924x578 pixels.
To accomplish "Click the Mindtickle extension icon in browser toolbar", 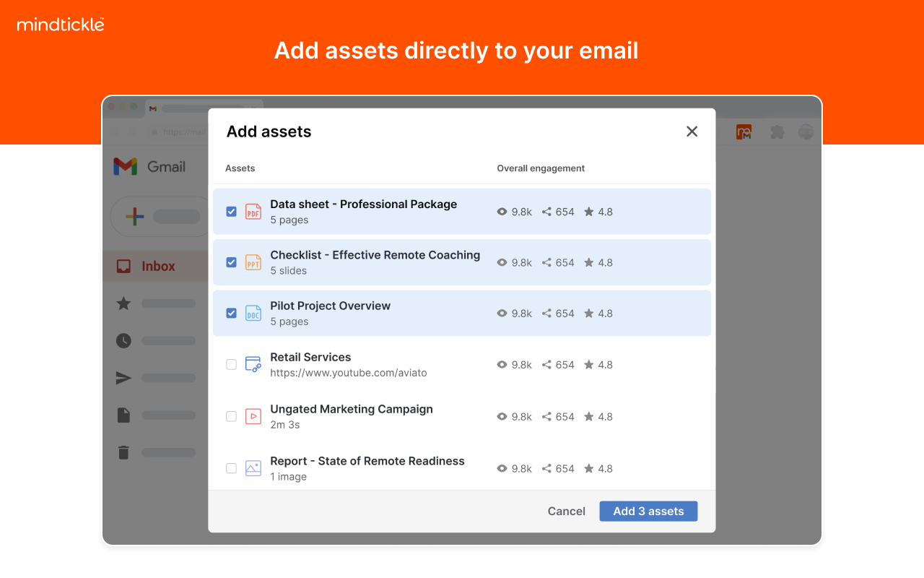I will [744, 131].
